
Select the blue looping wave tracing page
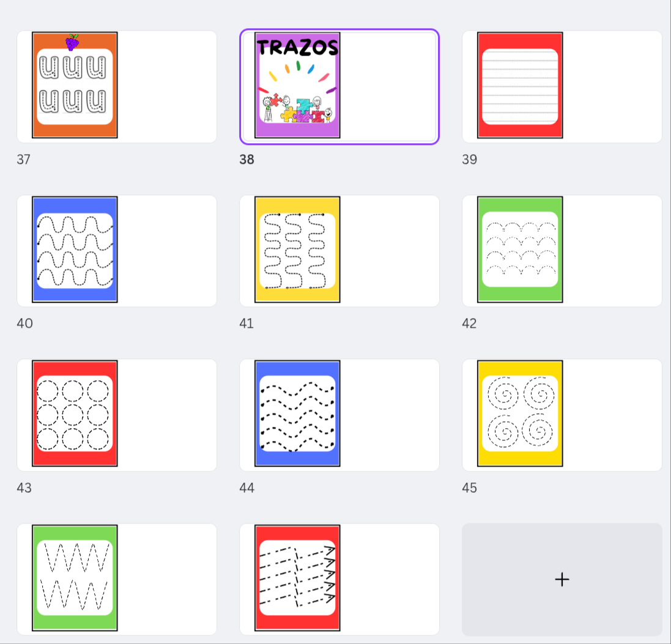point(75,250)
